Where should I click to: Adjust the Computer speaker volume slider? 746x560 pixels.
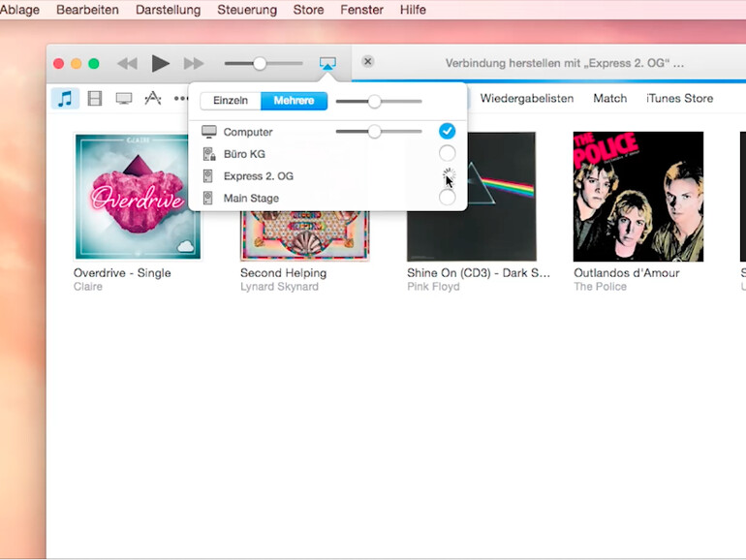[374, 132]
